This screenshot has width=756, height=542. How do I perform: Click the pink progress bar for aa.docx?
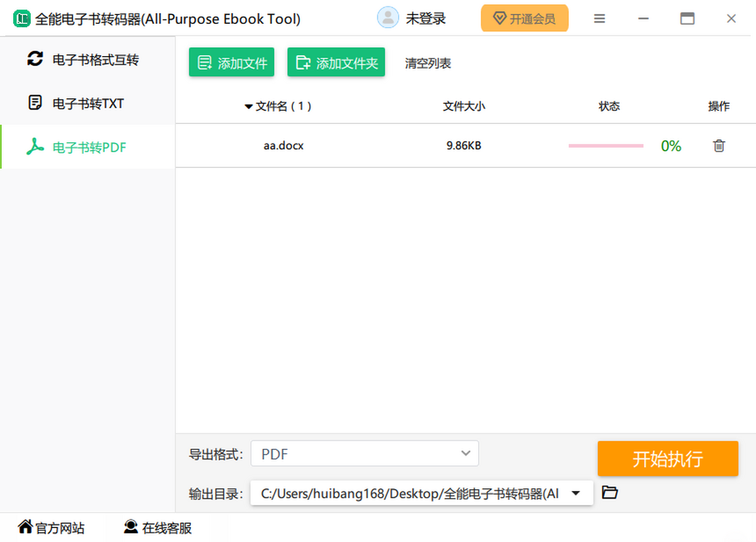pyautogui.click(x=605, y=146)
